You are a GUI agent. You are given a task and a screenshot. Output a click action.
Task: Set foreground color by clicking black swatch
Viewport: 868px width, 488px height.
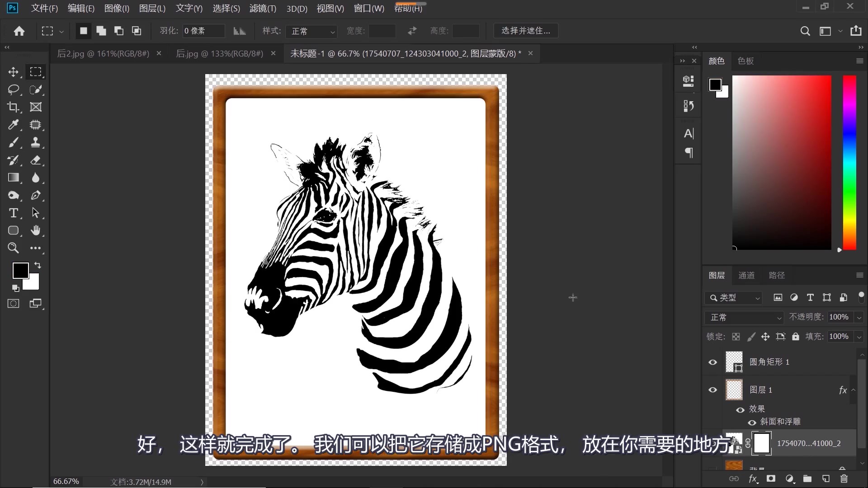pos(20,270)
